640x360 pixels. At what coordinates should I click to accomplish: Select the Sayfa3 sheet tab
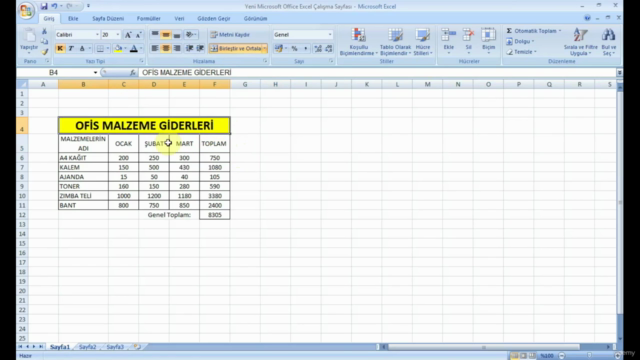coord(115,347)
